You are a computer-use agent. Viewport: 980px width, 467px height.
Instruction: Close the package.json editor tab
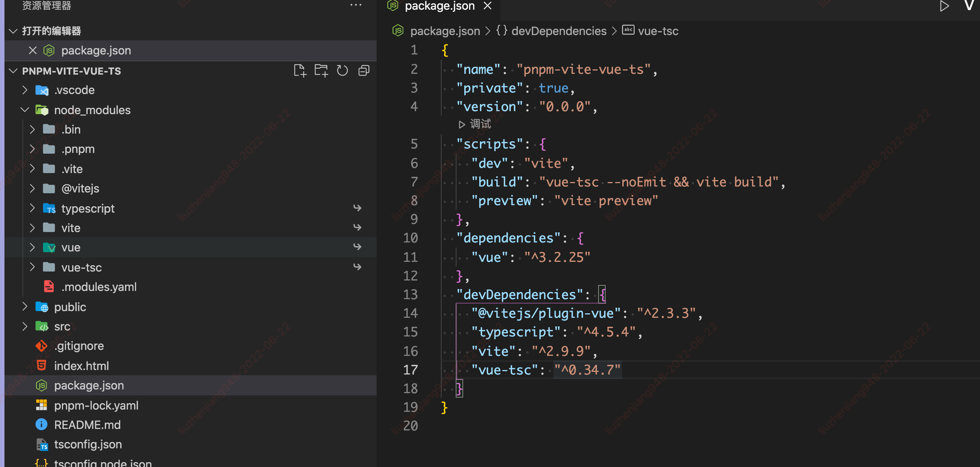pyautogui.click(x=487, y=6)
